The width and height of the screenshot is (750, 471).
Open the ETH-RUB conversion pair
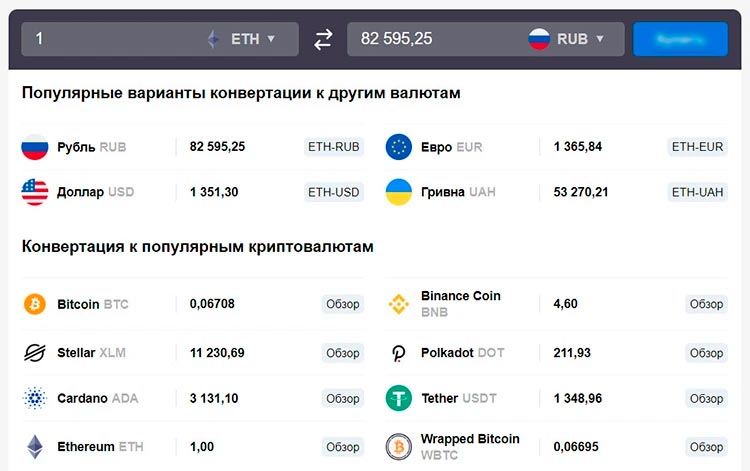[x=333, y=147]
